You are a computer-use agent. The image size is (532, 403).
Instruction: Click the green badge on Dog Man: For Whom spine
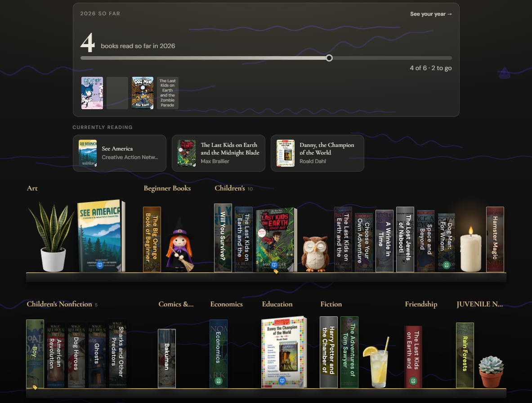[x=447, y=265]
